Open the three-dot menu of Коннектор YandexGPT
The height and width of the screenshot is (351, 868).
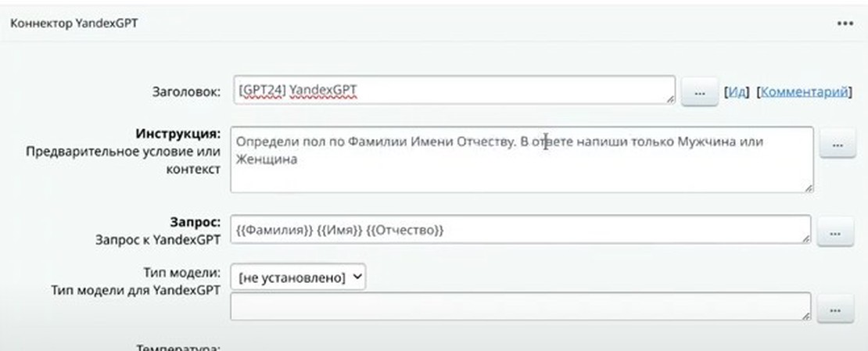845,23
